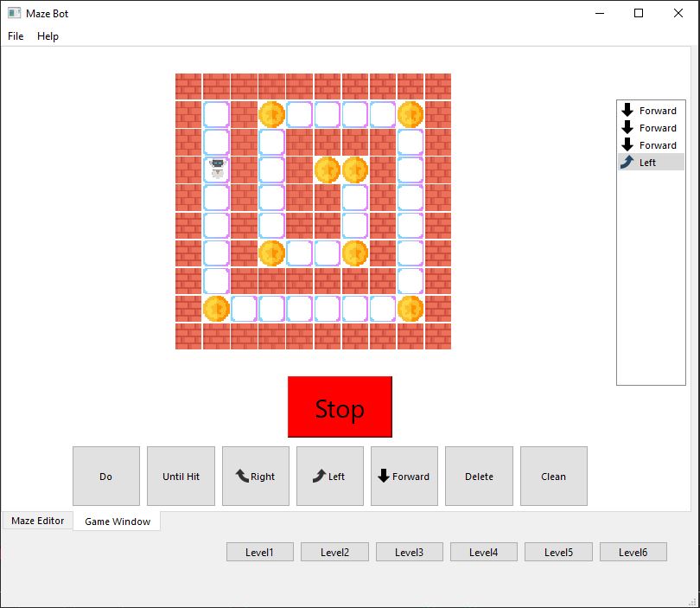Click the robot character in the maze
This screenshot has width=700, height=608.
(217, 170)
